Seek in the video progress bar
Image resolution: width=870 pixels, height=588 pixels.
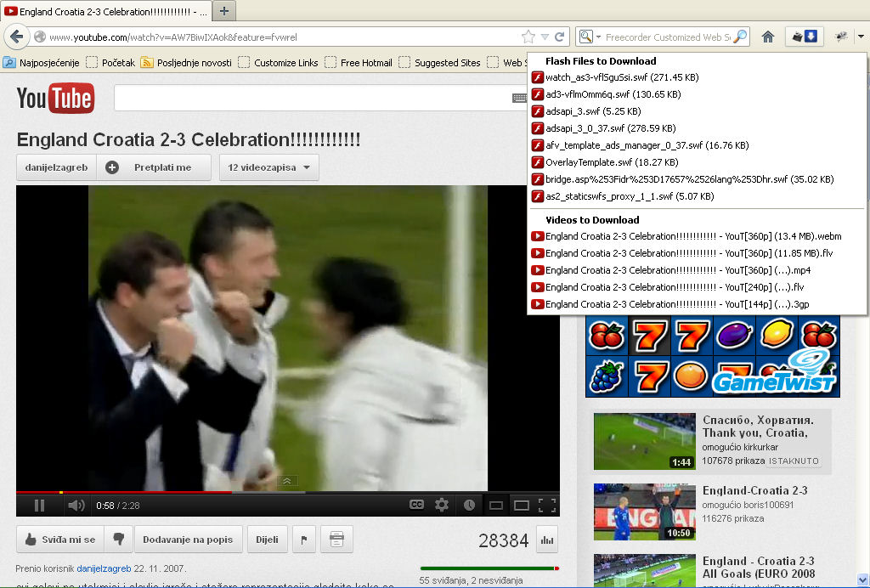287,492
